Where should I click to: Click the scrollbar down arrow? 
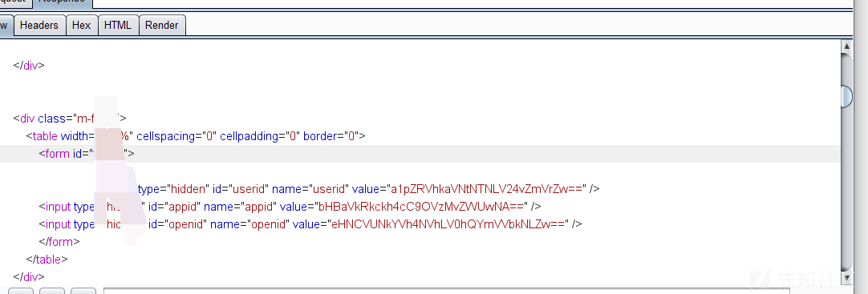846,277
